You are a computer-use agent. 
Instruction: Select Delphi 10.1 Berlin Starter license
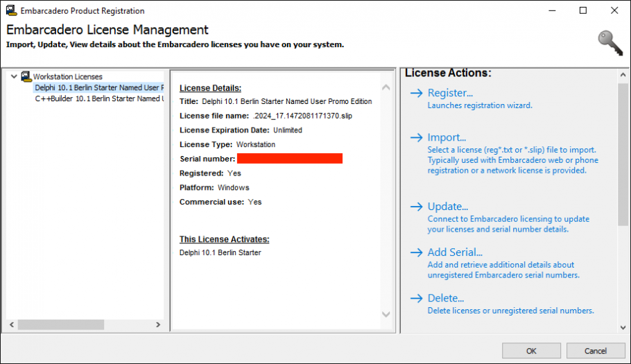click(x=99, y=87)
